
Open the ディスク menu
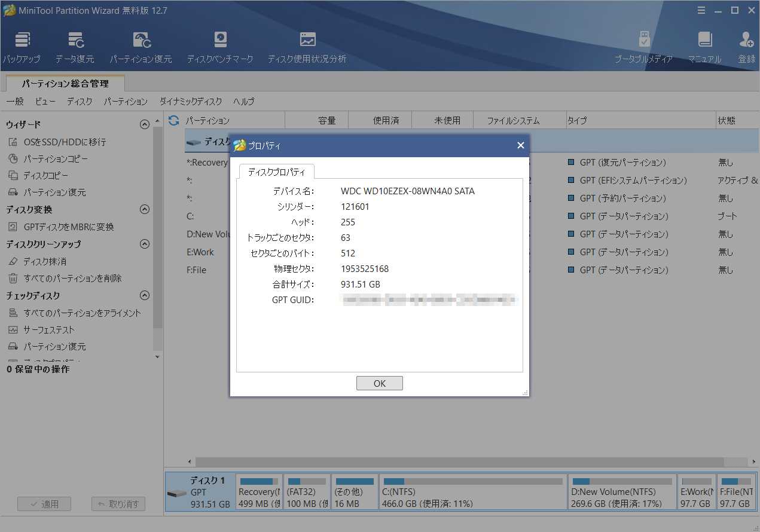click(80, 102)
